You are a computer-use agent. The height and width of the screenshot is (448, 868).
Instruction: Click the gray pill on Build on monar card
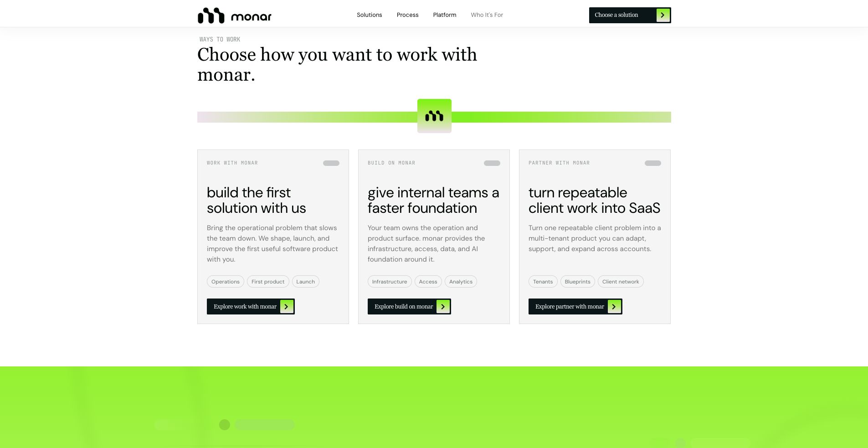point(492,163)
